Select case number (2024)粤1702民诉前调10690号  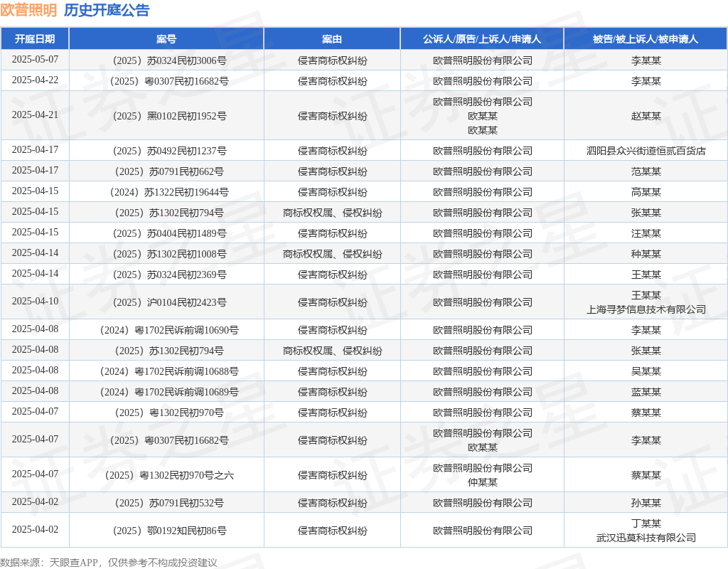point(169,330)
